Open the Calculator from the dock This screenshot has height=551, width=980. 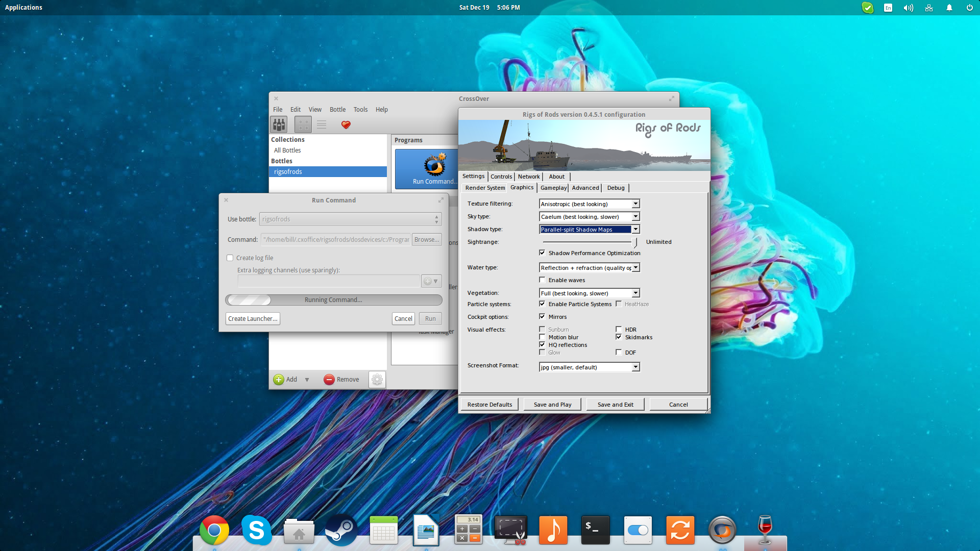[469, 531]
